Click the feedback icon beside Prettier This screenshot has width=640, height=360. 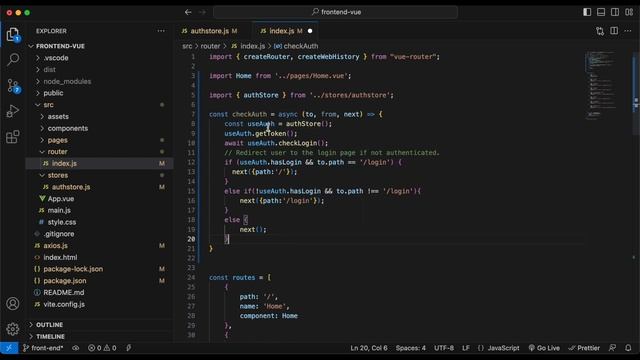[612, 348]
